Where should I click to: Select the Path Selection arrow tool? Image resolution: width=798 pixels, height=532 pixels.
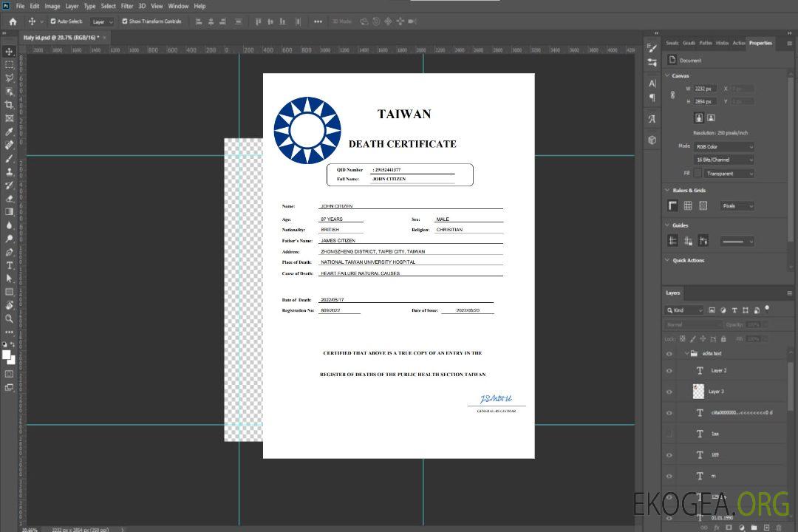[x=9, y=279]
